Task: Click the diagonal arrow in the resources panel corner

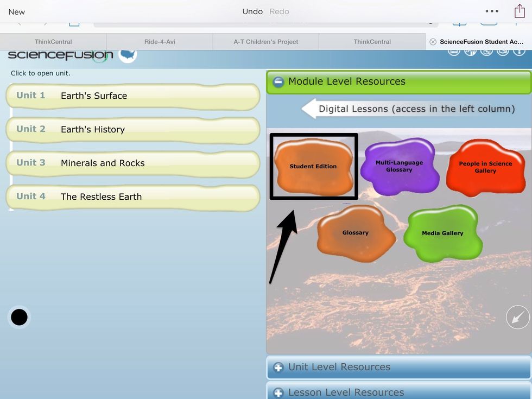Action: [517, 317]
